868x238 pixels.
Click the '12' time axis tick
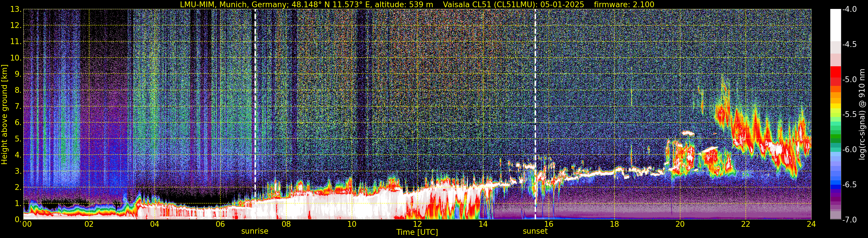pyautogui.click(x=417, y=224)
